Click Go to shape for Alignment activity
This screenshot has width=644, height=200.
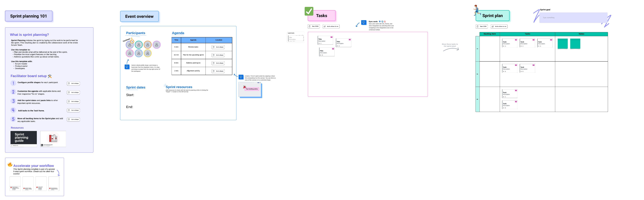pyautogui.click(x=218, y=71)
